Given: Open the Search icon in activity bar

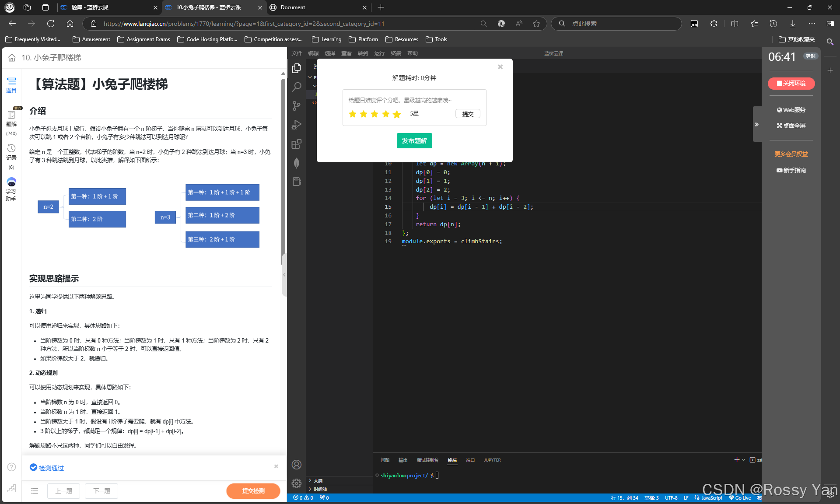Looking at the screenshot, I should point(297,87).
